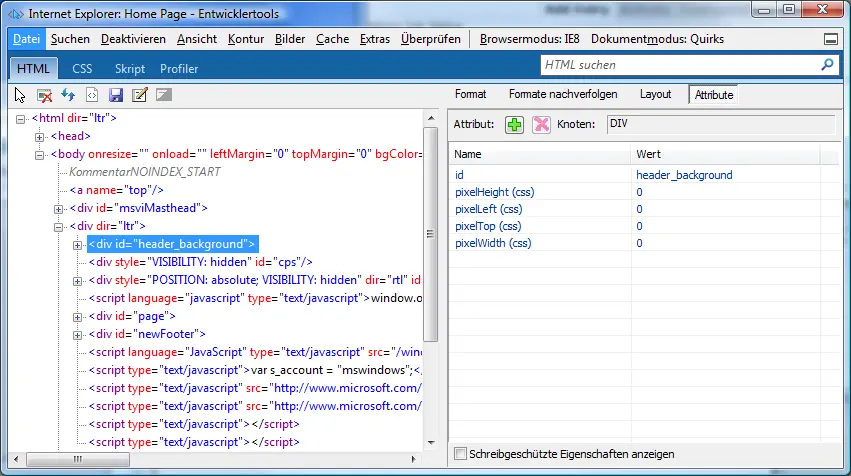Switch to the HTML tab

33,69
